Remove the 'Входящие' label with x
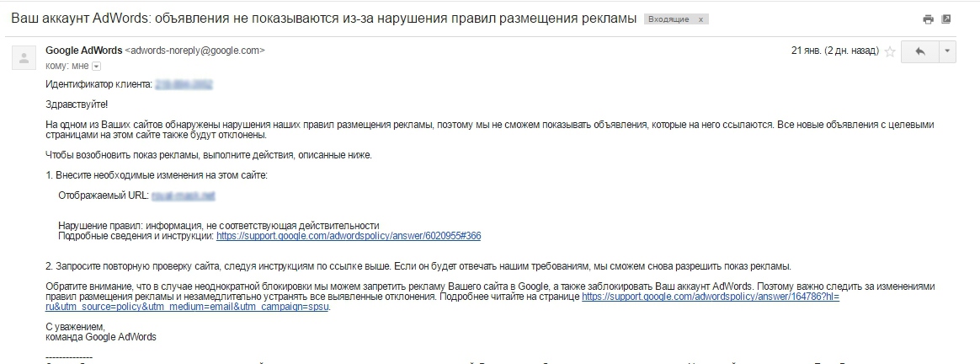The image size is (980, 364). click(700, 19)
